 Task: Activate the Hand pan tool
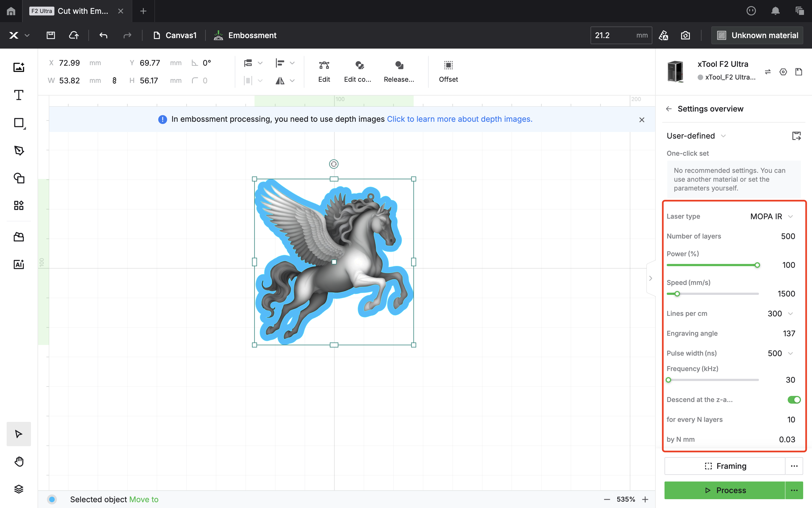click(19, 462)
